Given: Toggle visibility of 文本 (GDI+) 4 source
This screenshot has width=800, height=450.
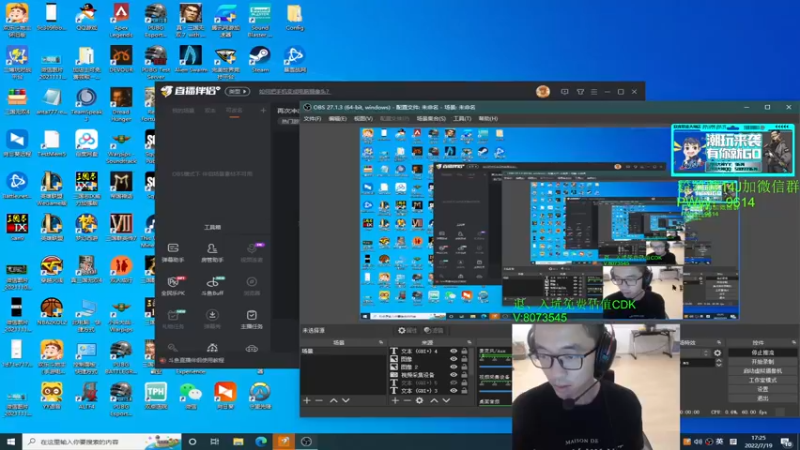Looking at the screenshot, I should click(x=454, y=351).
